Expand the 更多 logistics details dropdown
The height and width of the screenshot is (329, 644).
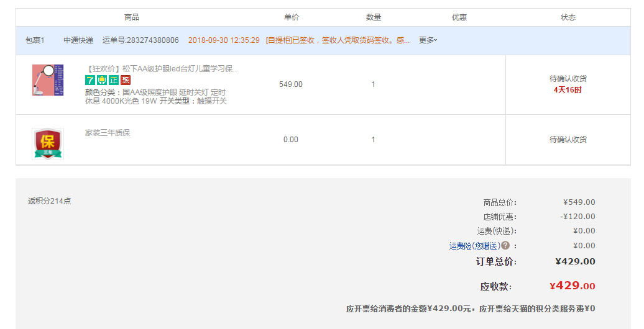pos(428,40)
